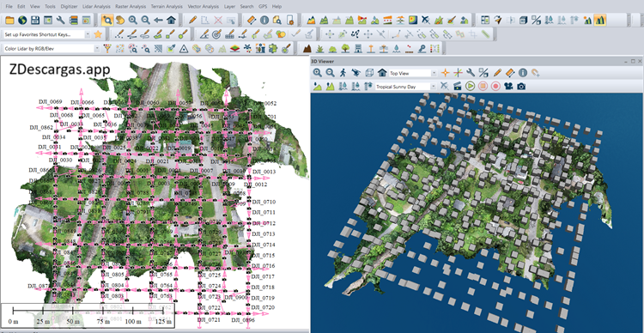Click Zoom In magnifier in main toolbar
Image resolution: width=644 pixels, height=333 pixels.
tap(132, 20)
